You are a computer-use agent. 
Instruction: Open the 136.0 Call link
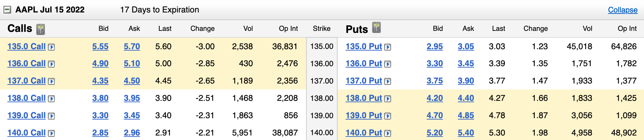(26, 64)
